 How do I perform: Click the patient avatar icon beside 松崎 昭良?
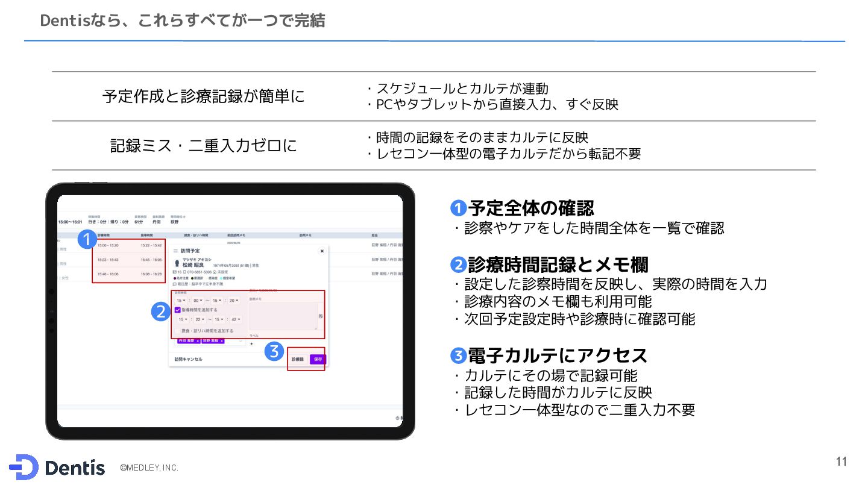pos(177,263)
